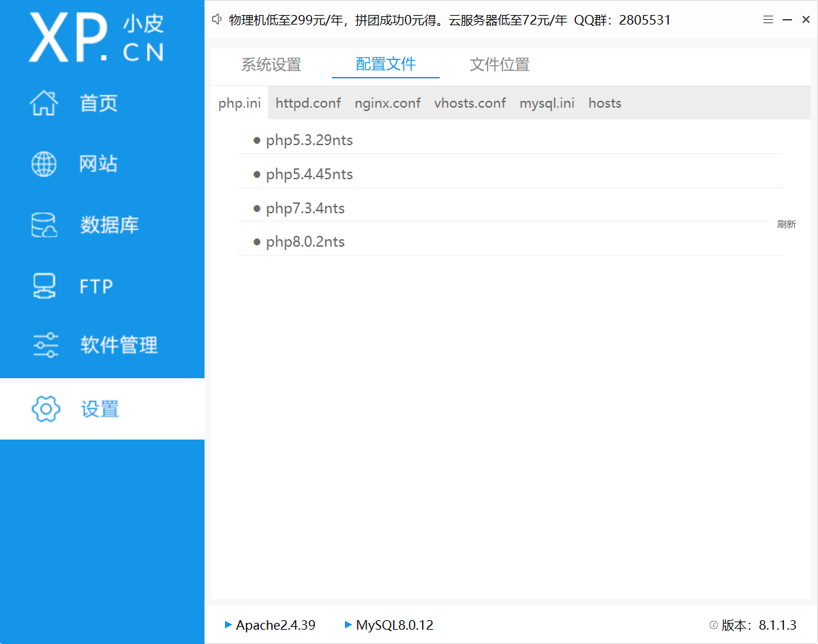This screenshot has width=818, height=644.
Task: Click the FTP server icon
Action: [45, 286]
